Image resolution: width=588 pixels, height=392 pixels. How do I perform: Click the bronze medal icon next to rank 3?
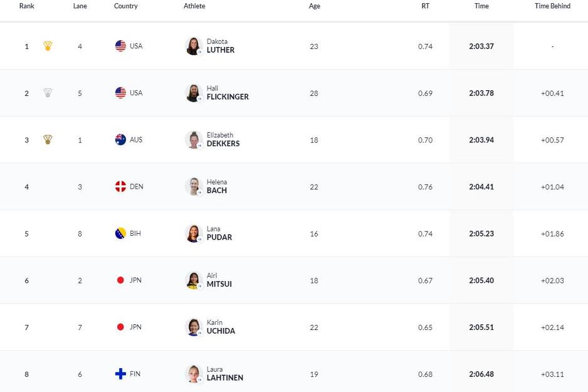click(x=48, y=139)
